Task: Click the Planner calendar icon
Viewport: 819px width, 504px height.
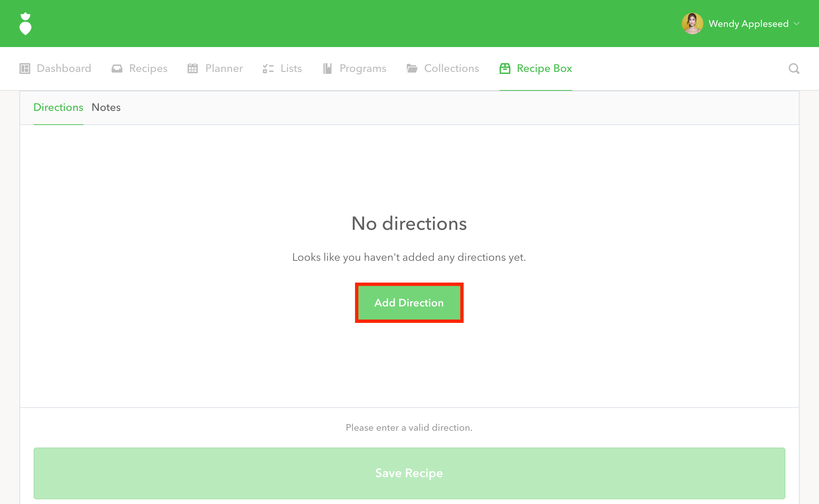Action: 193,69
